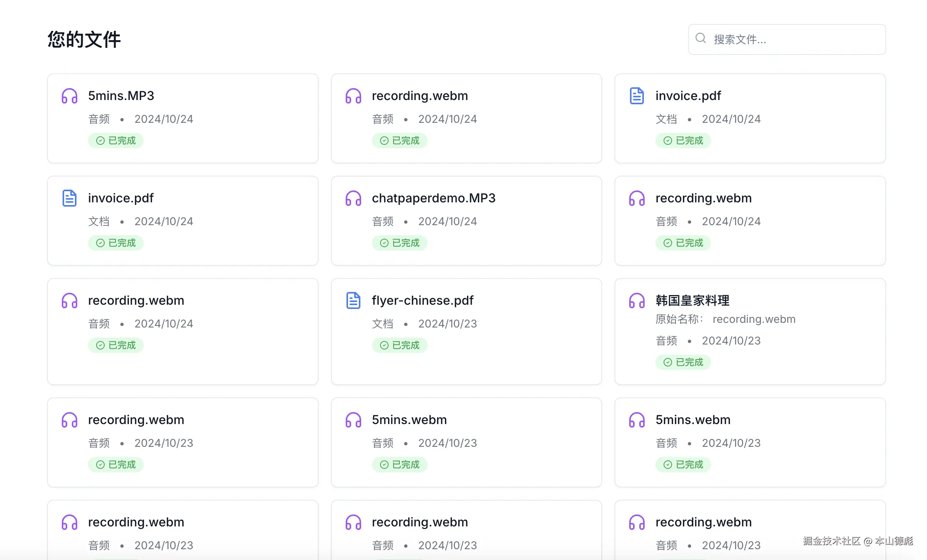This screenshot has width=927, height=560.
Task: Click the document icon on the top-right invoice.pdf card
Action: point(637,96)
